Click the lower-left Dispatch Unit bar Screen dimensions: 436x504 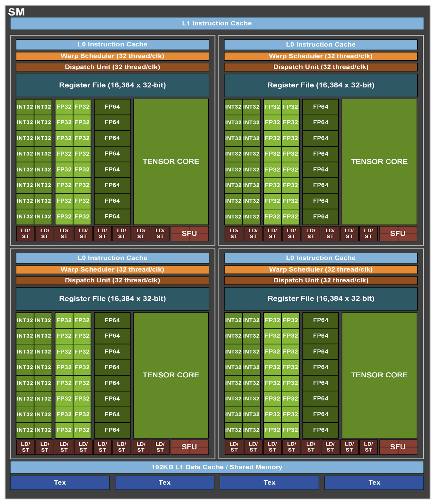tap(112, 280)
